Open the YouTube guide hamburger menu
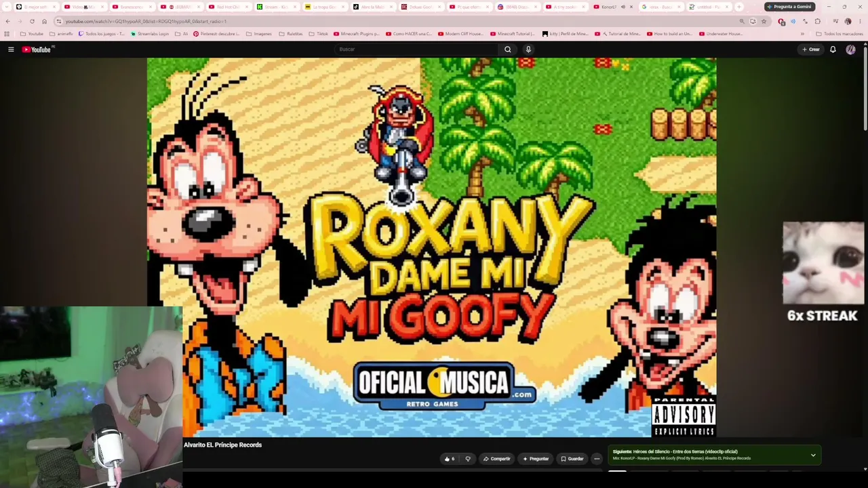This screenshot has width=868, height=488. click(x=11, y=49)
